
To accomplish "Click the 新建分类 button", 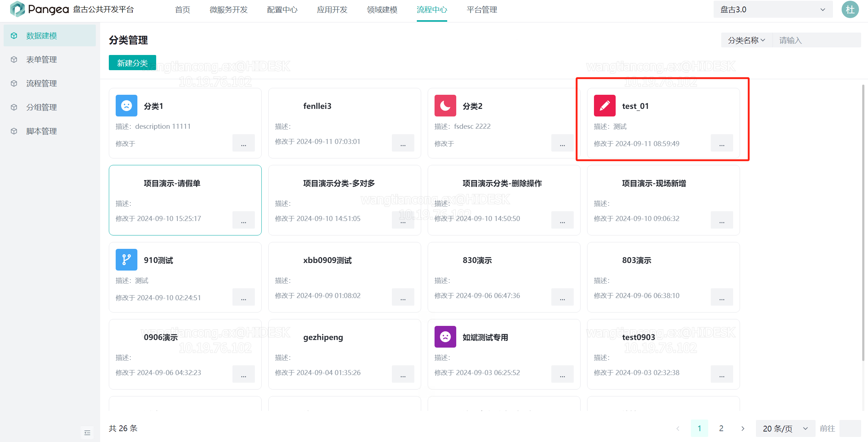I will [x=132, y=63].
